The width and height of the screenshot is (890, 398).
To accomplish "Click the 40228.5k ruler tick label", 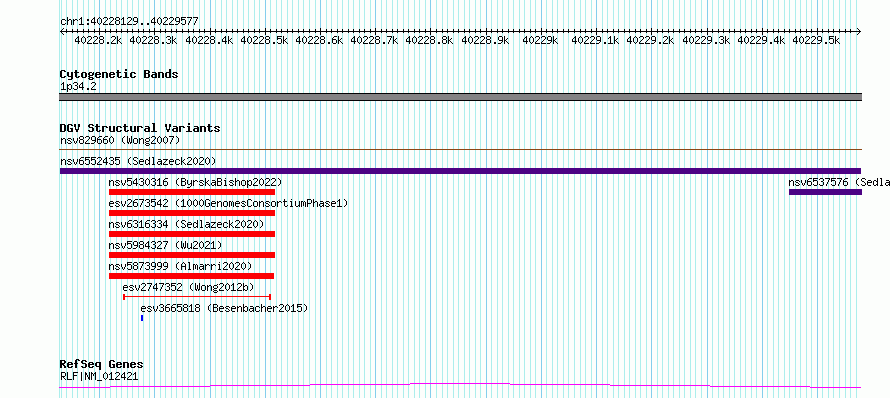I will pyautogui.click(x=265, y=40).
